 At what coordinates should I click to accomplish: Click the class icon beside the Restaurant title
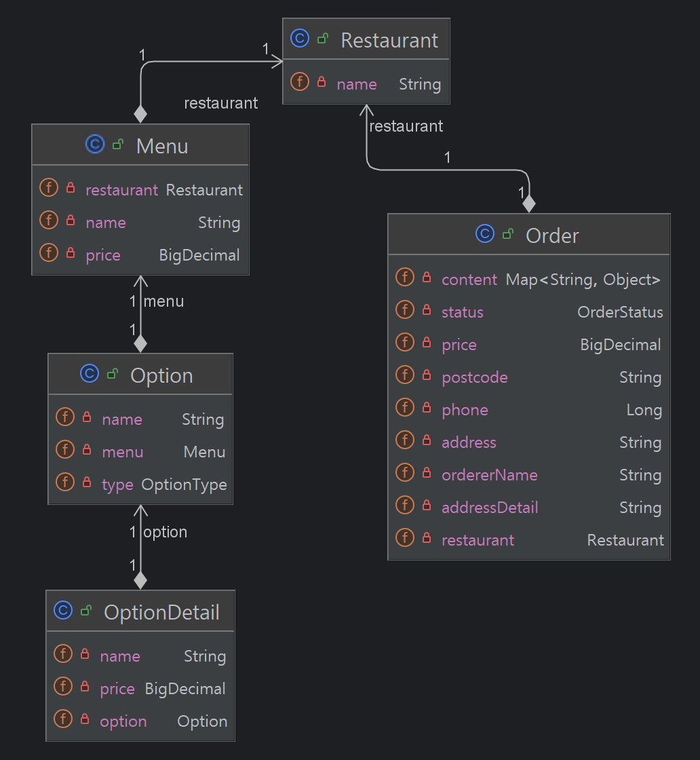click(300, 38)
